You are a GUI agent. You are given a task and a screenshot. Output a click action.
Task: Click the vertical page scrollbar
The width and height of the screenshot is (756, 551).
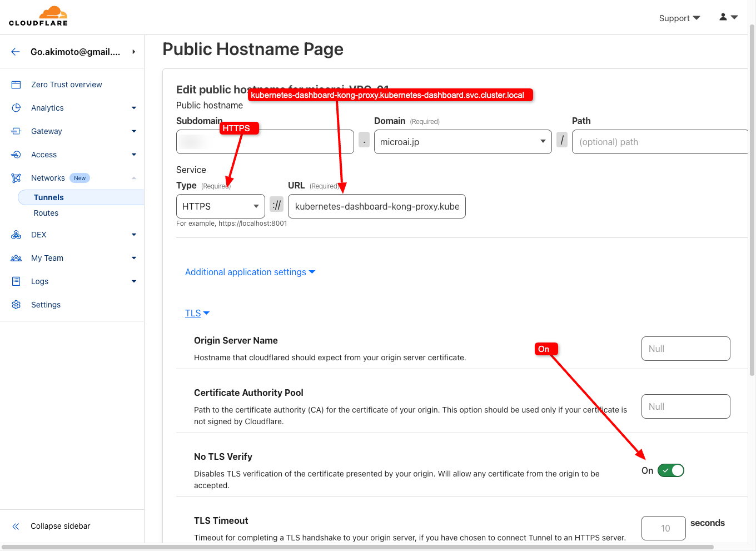point(752,200)
